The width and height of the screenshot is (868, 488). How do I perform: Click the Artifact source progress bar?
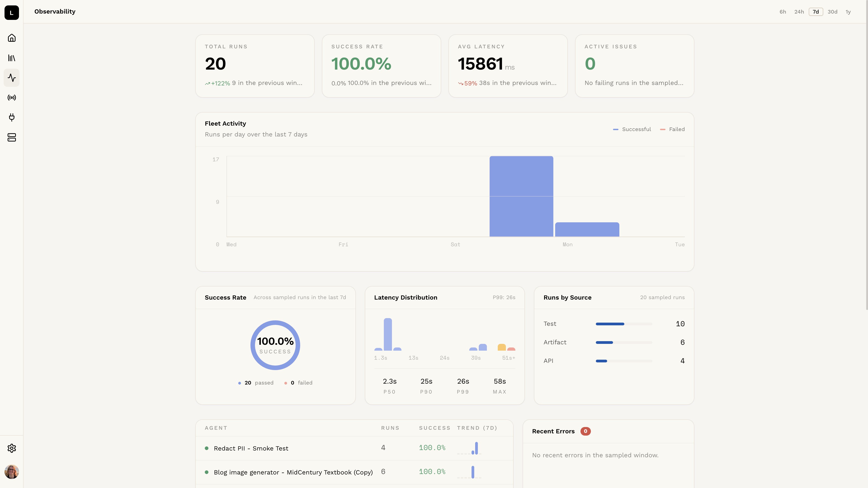click(x=624, y=343)
